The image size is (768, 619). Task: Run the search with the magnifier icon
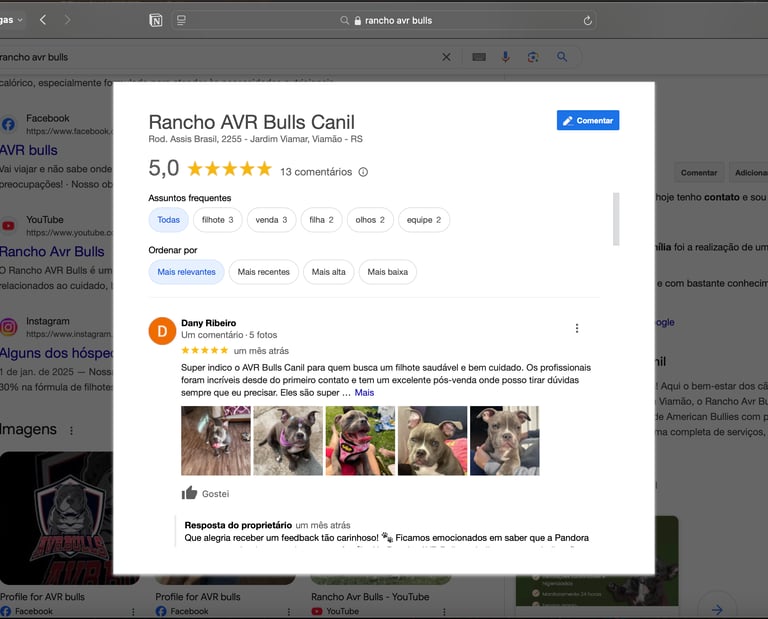tap(562, 57)
